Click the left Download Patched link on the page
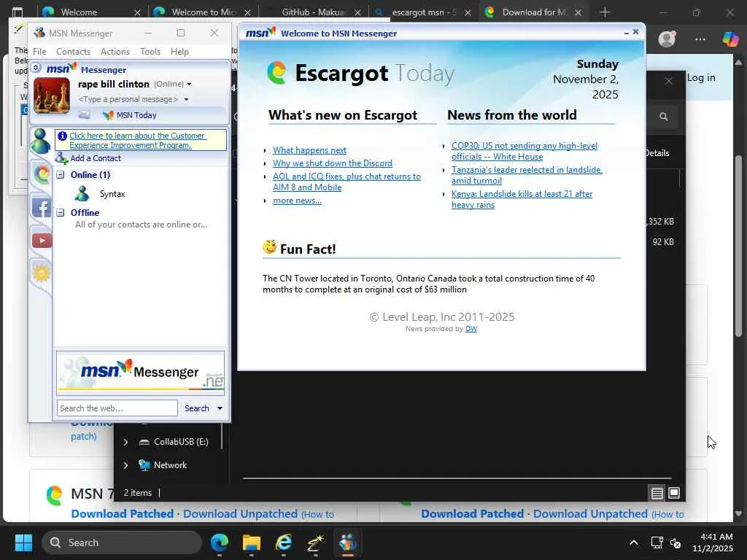747x560 pixels. pos(123,514)
